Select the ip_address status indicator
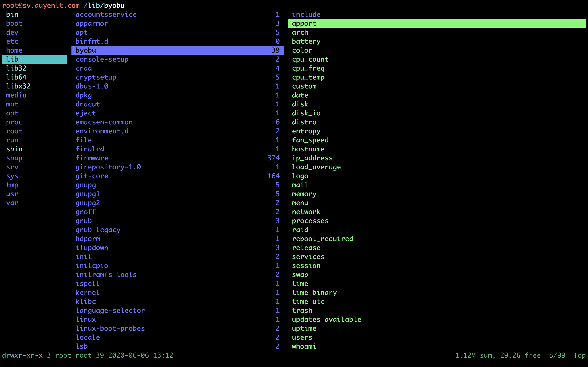The image size is (588, 367). (x=312, y=158)
